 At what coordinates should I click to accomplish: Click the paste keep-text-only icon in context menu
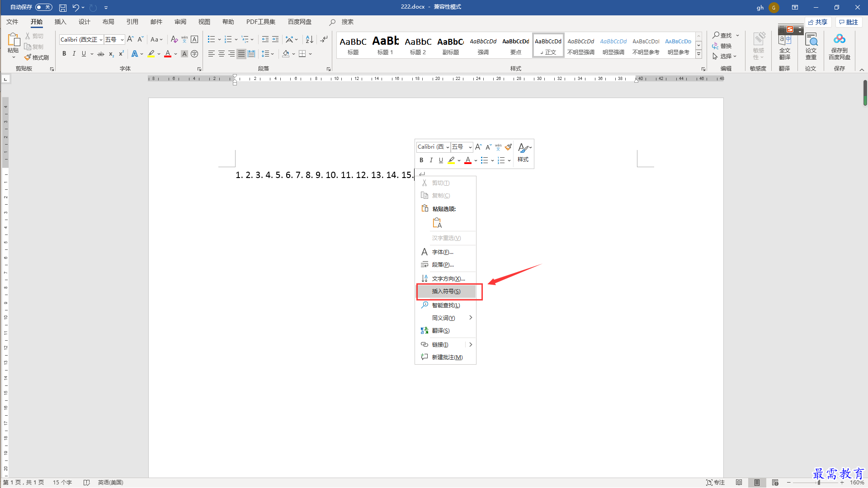(x=437, y=223)
